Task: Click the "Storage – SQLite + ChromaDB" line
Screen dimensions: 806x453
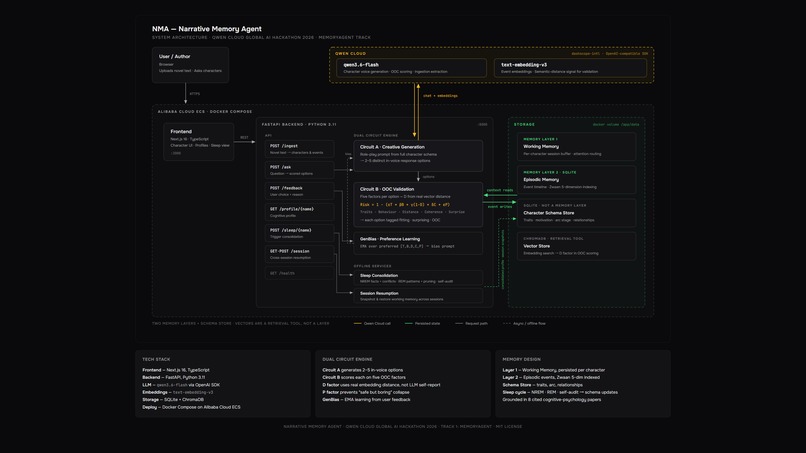Action: pyautogui.click(x=173, y=400)
